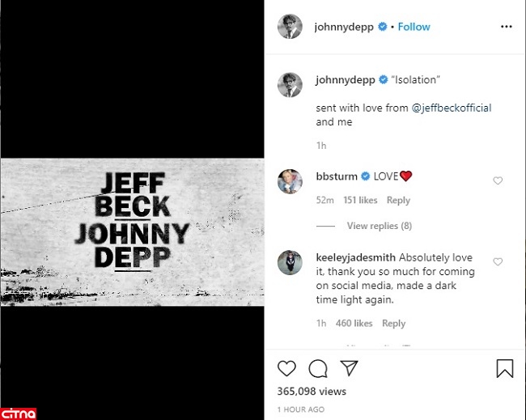Open the three-dot more options menu
The image size is (526, 420).
(x=507, y=27)
